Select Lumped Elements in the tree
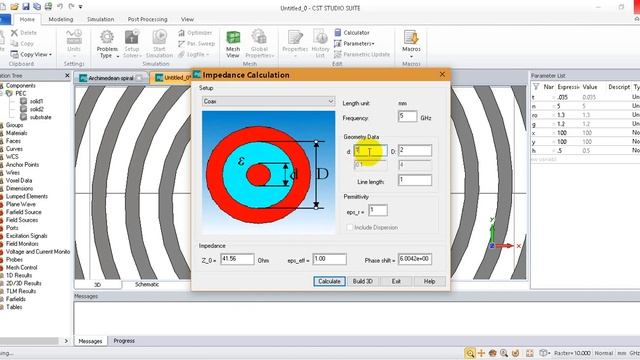640x360 pixels. [x=27, y=196]
